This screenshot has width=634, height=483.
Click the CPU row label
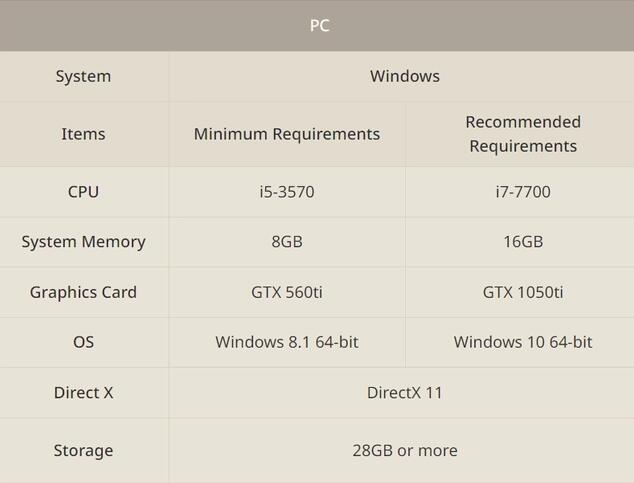[83, 192]
